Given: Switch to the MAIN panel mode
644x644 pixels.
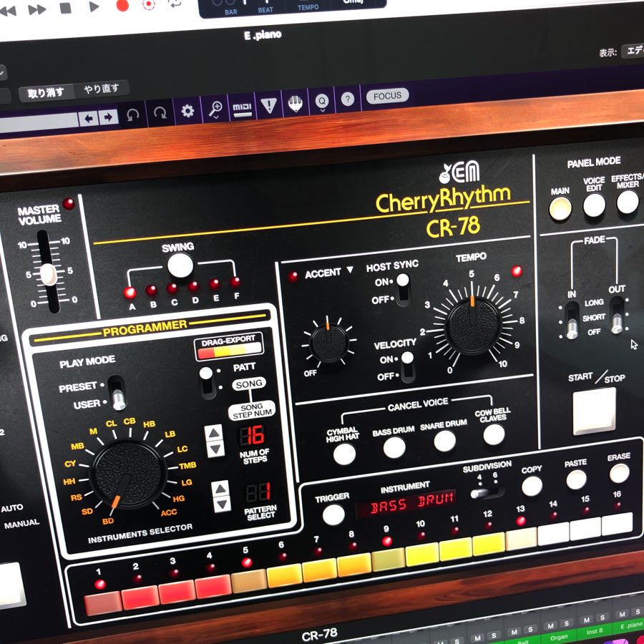Looking at the screenshot, I should [560, 209].
